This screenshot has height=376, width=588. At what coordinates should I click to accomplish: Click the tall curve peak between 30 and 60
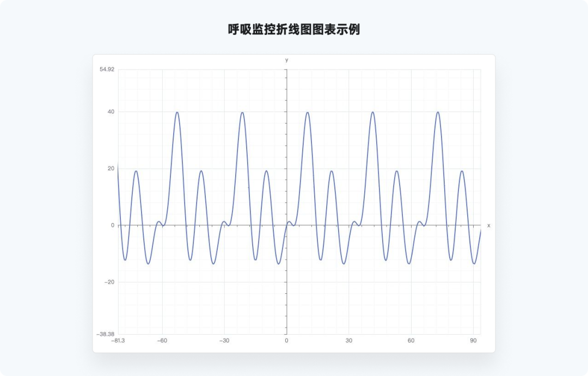(x=372, y=112)
